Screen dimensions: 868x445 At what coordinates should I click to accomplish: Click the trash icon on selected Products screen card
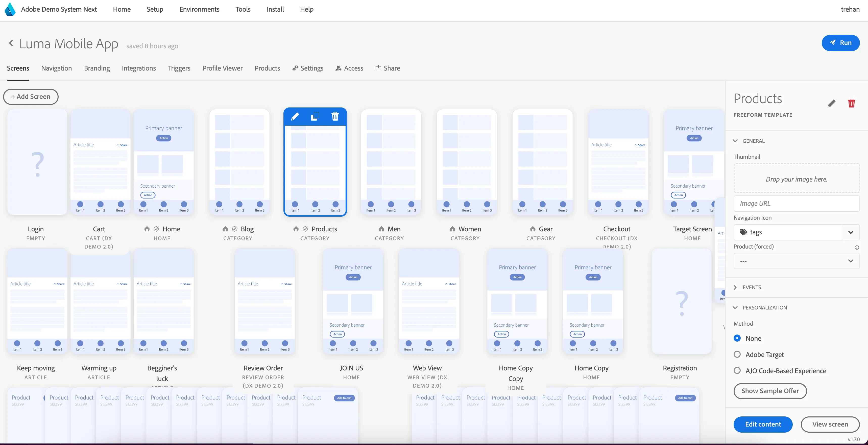point(335,117)
